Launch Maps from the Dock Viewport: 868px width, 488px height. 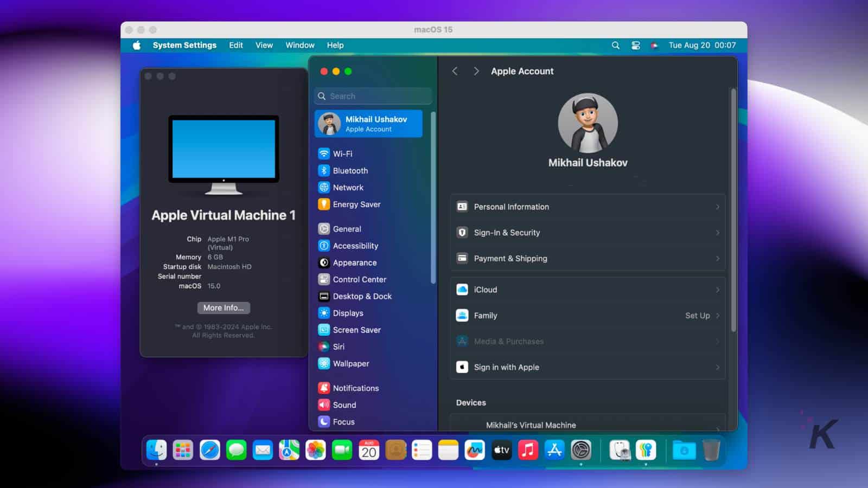pyautogui.click(x=289, y=450)
